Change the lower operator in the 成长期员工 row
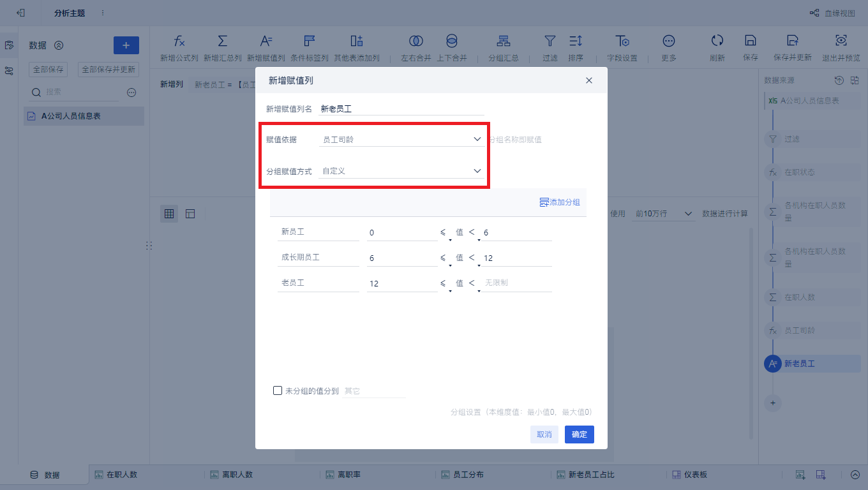The width and height of the screenshot is (868, 490). (x=445, y=259)
